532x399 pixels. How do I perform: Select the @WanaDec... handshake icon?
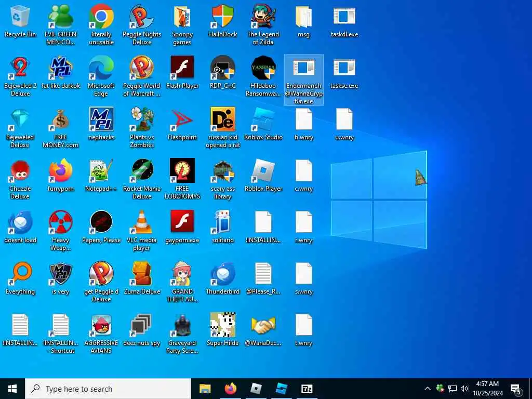[263, 325]
